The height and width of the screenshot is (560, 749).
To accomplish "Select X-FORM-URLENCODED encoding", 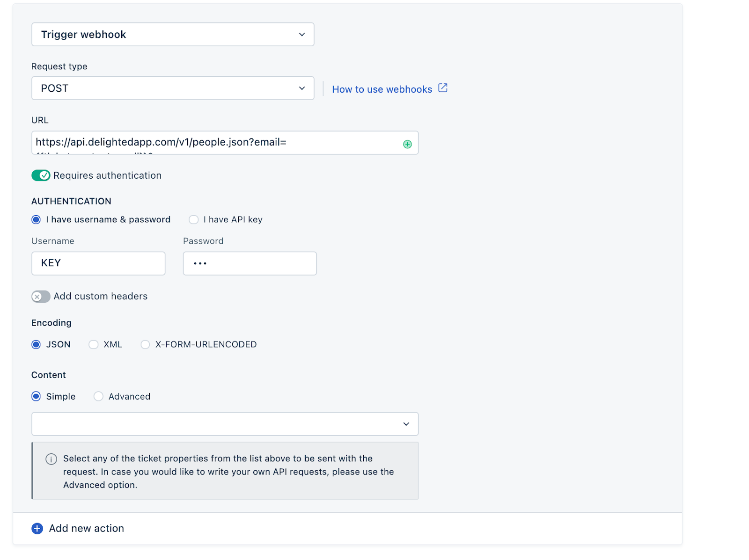I will coord(146,345).
